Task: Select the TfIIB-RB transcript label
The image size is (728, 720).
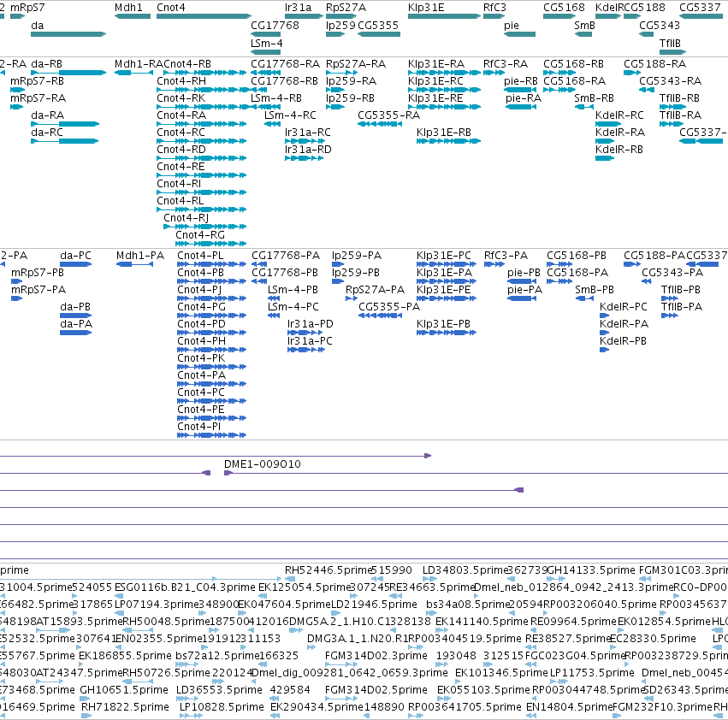Action: pyautogui.click(x=680, y=98)
